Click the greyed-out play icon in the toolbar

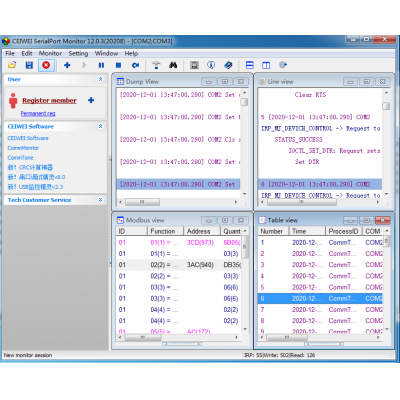(84, 65)
